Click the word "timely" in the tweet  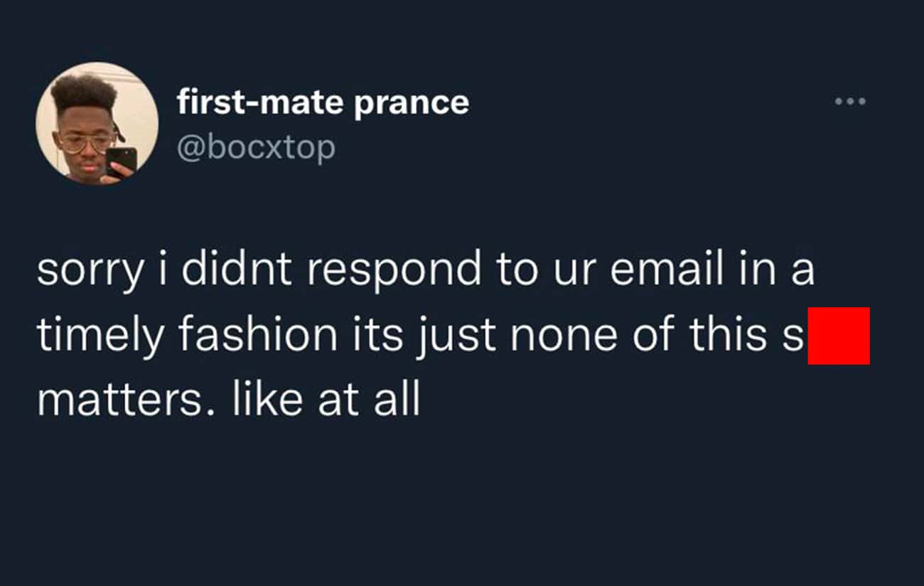click(x=100, y=337)
